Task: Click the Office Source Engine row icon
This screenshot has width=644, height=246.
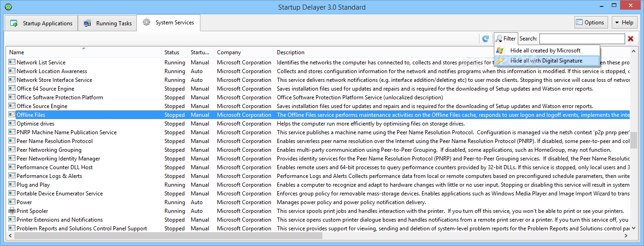Action: tap(12, 106)
